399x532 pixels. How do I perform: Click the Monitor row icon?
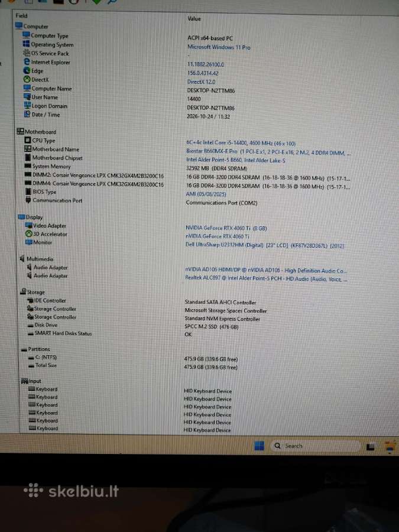(x=29, y=242)
